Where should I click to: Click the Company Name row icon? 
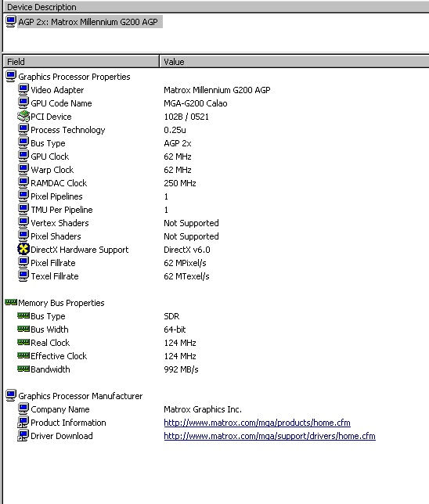[23, 409]
